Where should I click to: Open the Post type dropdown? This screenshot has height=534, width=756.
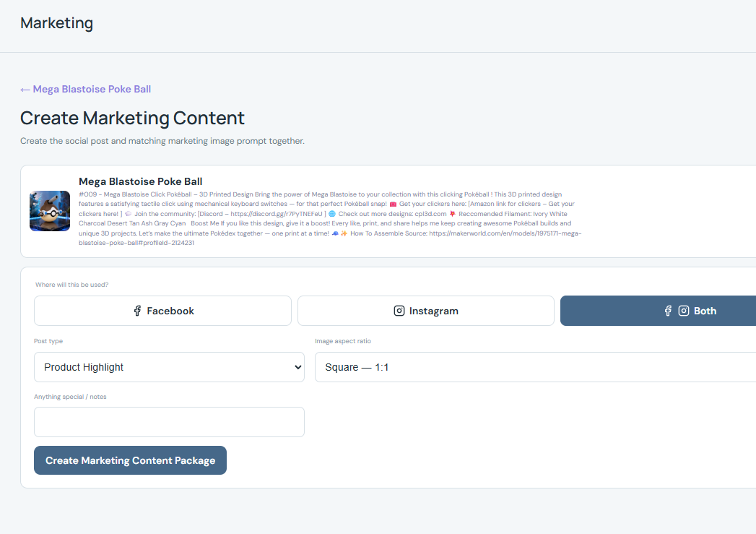tap(169, 367)
